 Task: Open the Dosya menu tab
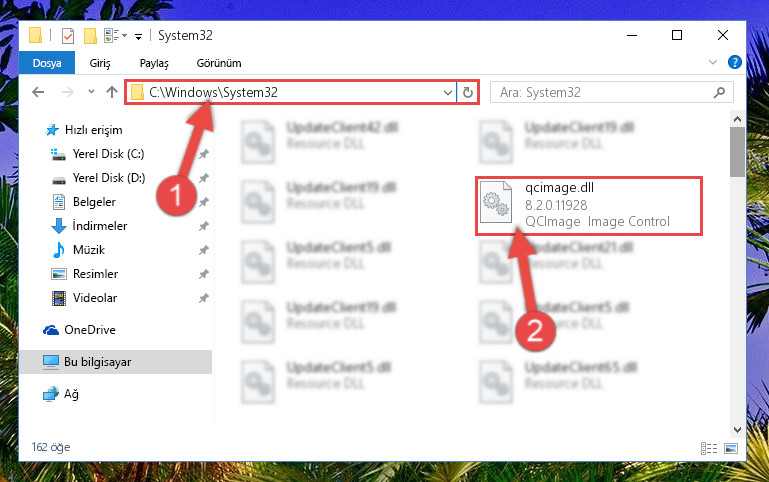point(47,63)
